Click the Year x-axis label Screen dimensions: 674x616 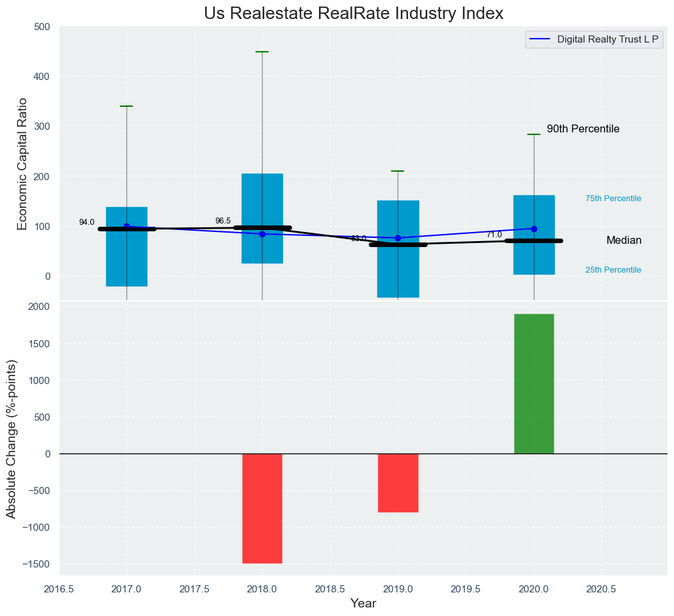[x=363, y=604]
